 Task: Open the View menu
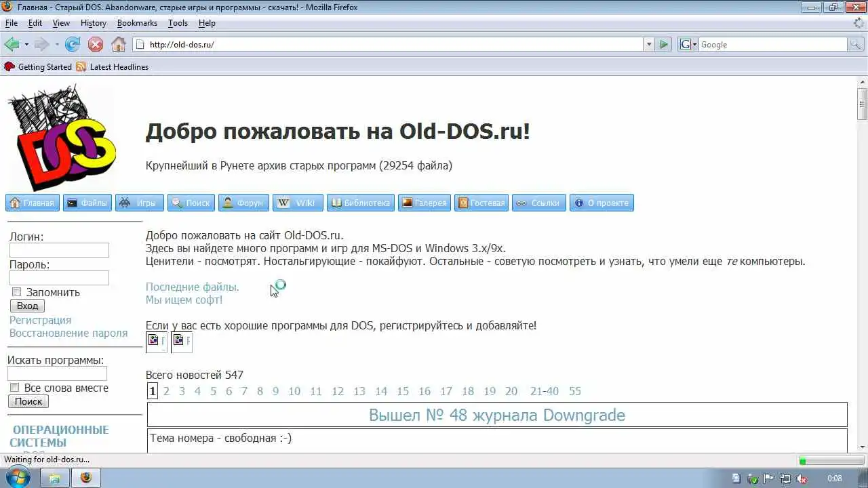coord(61,23)
